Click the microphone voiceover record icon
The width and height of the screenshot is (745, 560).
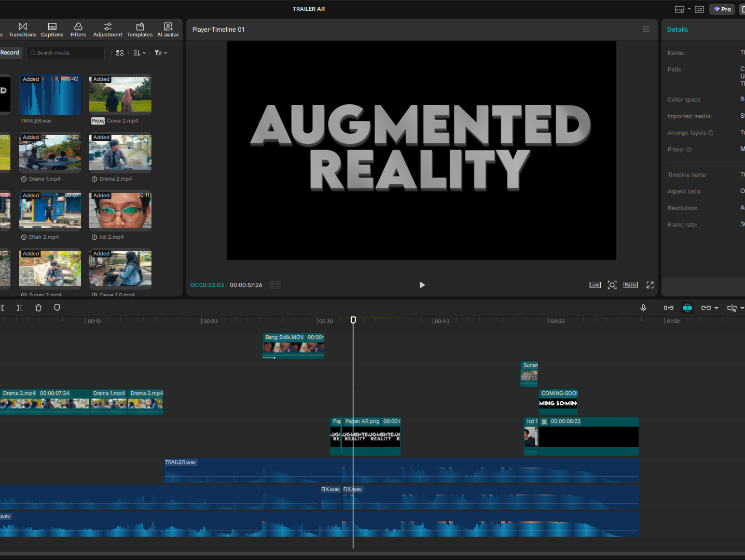click(x=643, y=308)
